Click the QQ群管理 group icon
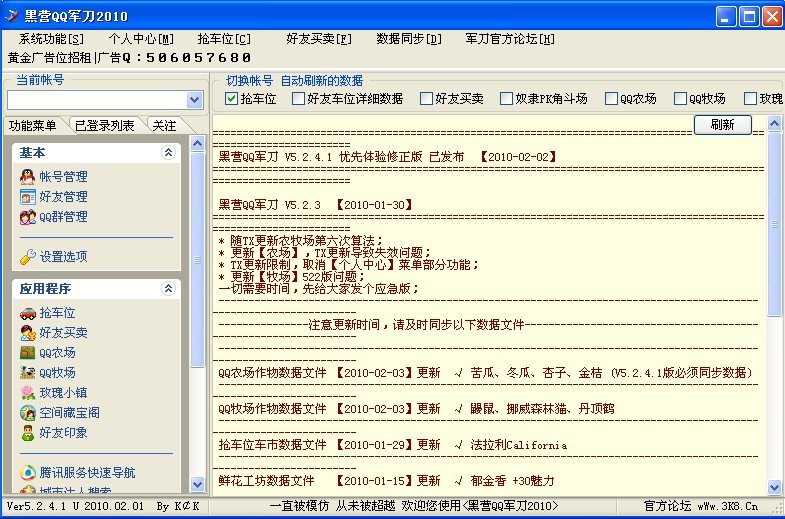 click(x=28, y=217)
